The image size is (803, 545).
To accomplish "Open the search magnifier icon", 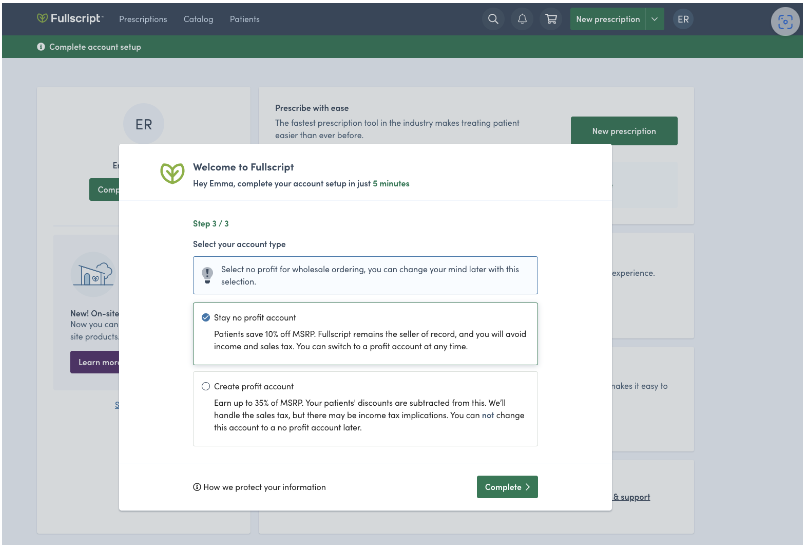I will (x=493, y=19).
